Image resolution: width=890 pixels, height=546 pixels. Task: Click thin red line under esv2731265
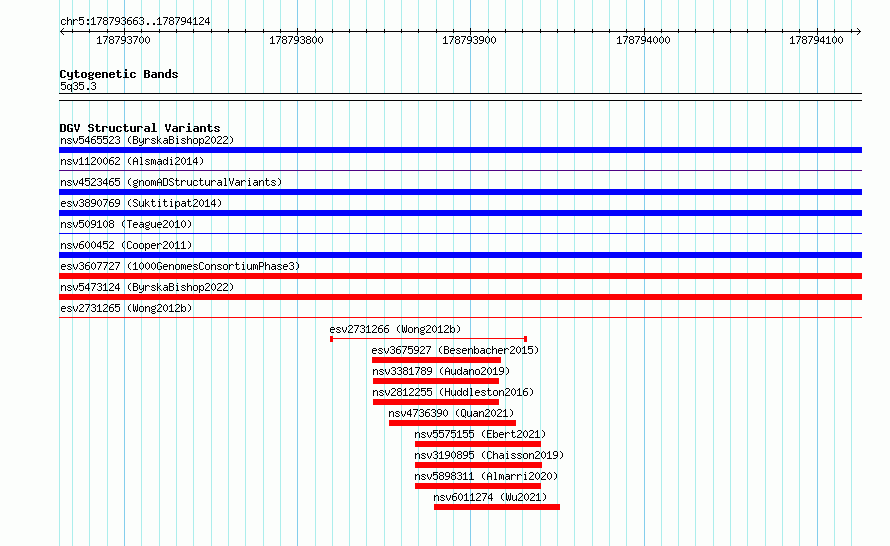coord(460,317)
